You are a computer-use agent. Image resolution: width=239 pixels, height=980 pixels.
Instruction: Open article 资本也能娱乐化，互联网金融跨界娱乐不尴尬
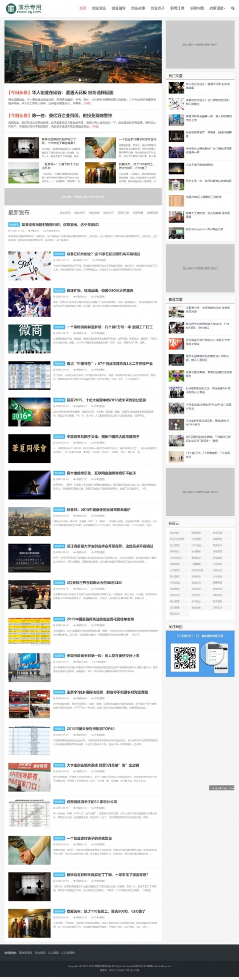pyautogui.click(x=101, y=473)
